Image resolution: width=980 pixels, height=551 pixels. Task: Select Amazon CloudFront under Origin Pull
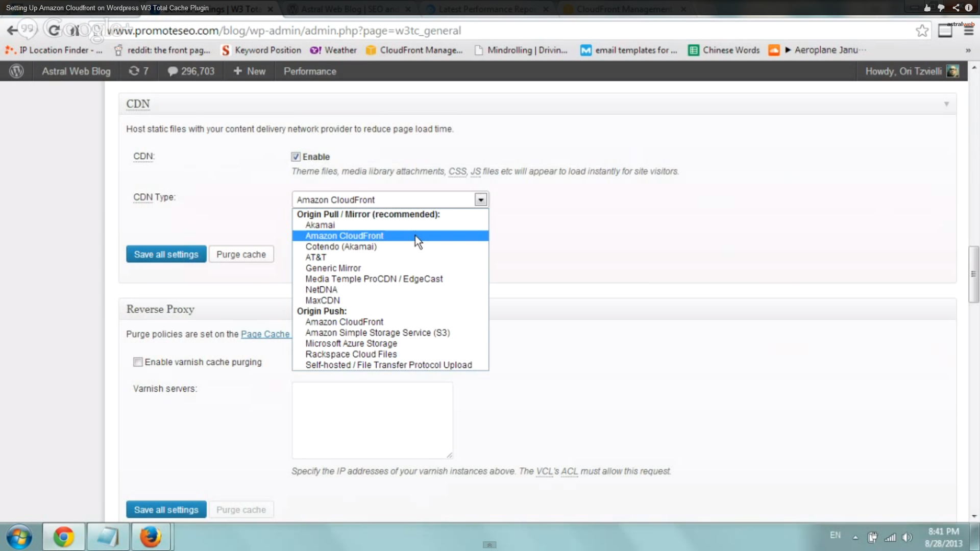(x=390, y=236)
